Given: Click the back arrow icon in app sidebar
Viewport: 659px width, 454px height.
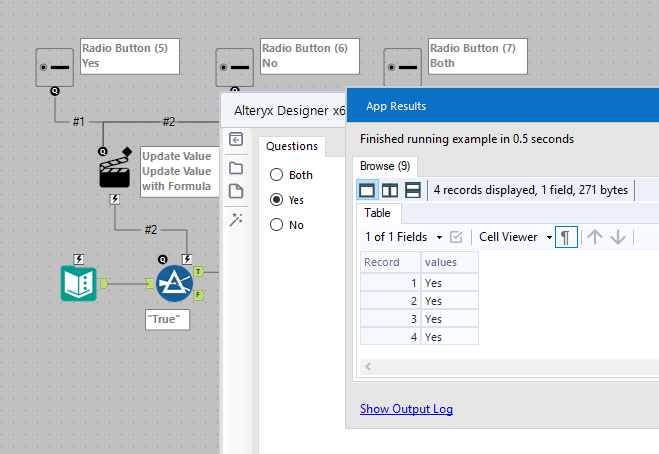Looking at the screenshot, I should pos(236,139).
